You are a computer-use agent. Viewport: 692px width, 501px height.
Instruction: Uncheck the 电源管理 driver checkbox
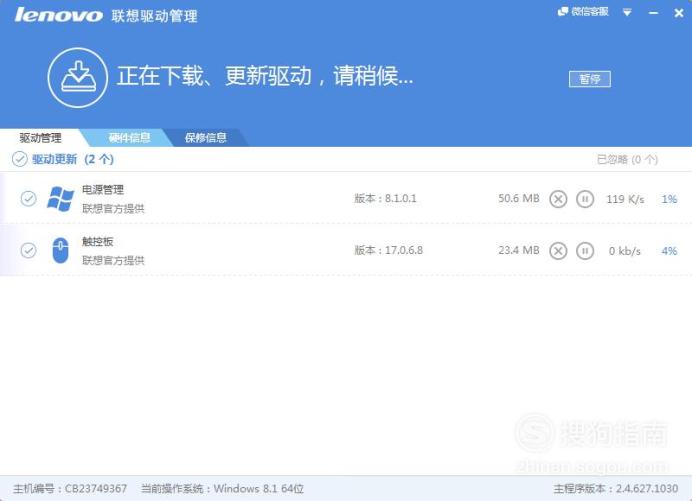(x=29, y=199)
